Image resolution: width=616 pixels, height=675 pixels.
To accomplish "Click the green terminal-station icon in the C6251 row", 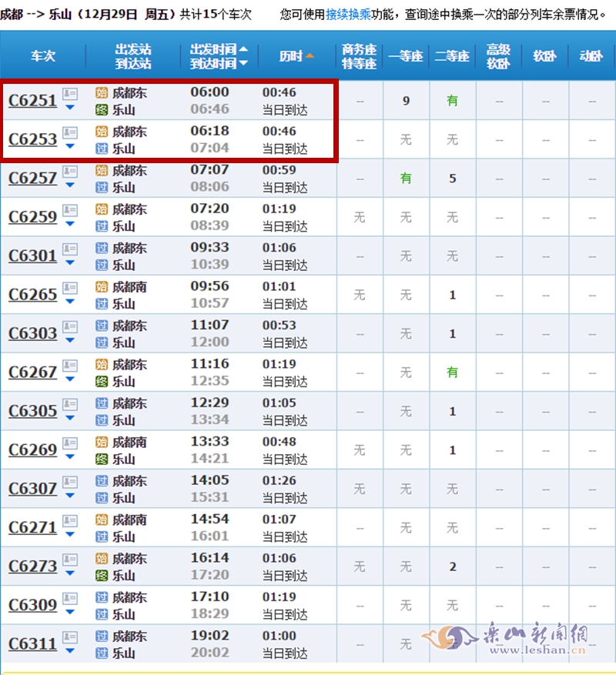I will click(x=102, y=110).
